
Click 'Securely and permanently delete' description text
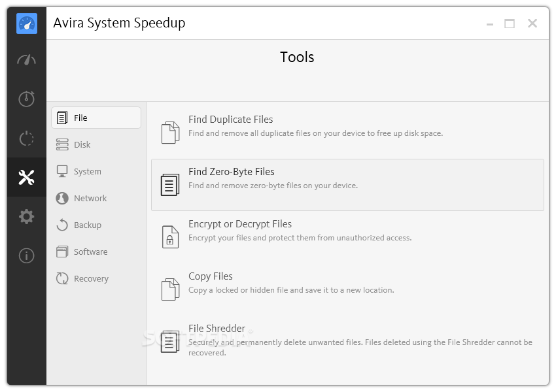(x=360, y=348)
